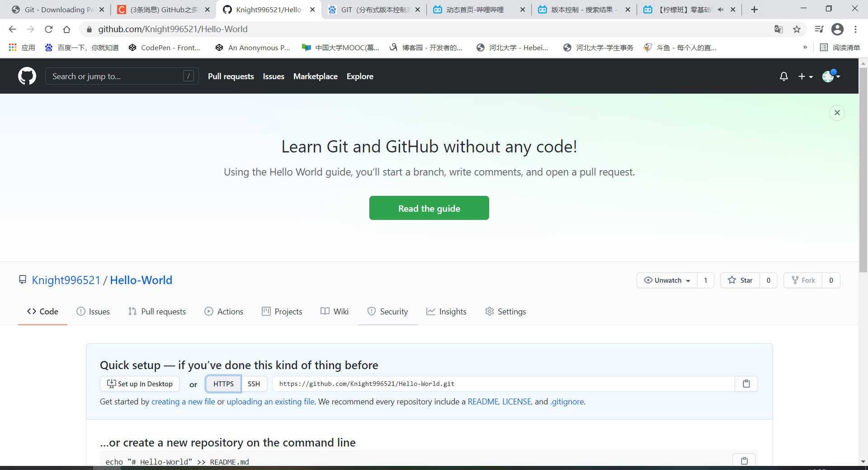The height and width of the screenshot is (470, 868).
Task: Open the repository Pull requests tab
Action: (x=157, y=311)
